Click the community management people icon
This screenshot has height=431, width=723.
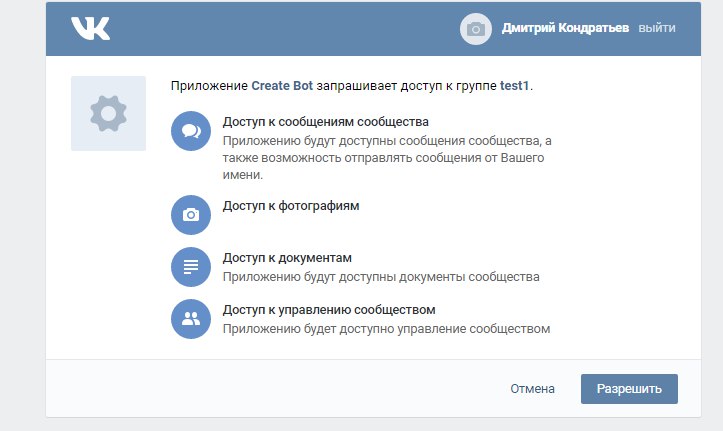coord(191,319)
